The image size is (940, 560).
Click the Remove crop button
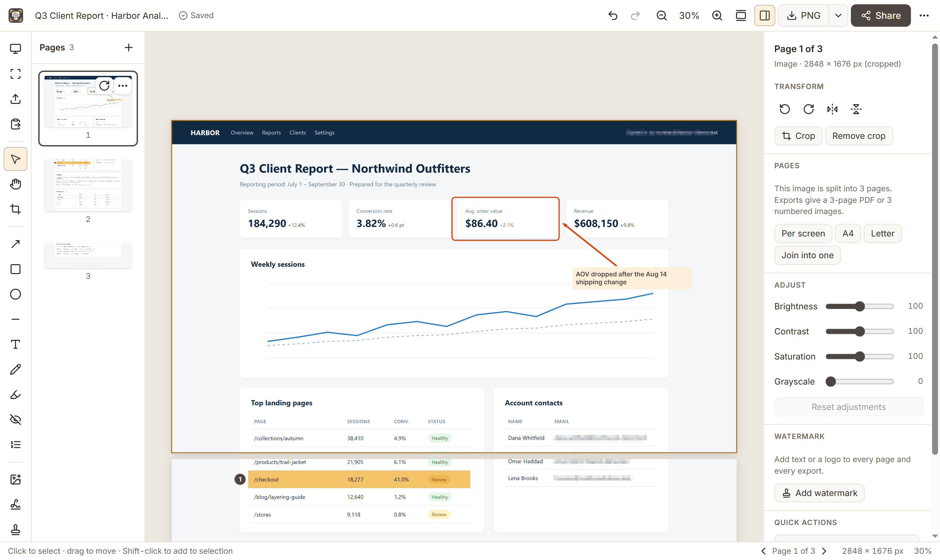pos(859,136)
